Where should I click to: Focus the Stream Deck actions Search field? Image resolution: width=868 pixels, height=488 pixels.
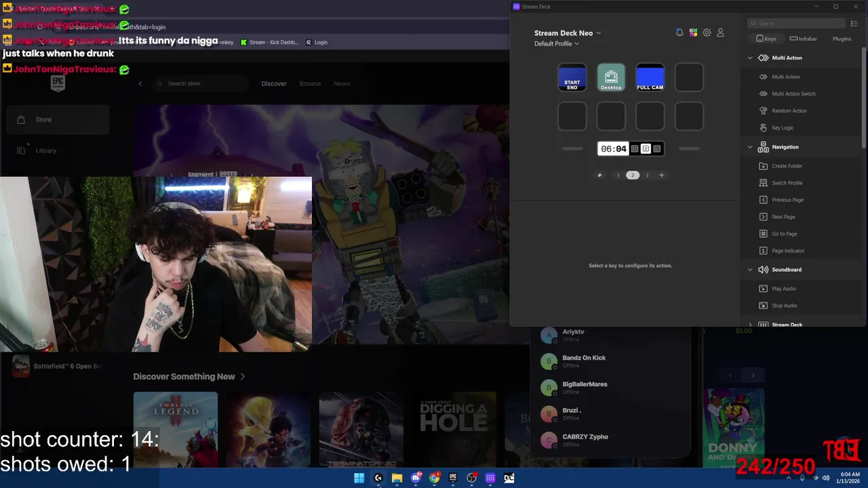(x=795, y=24)
